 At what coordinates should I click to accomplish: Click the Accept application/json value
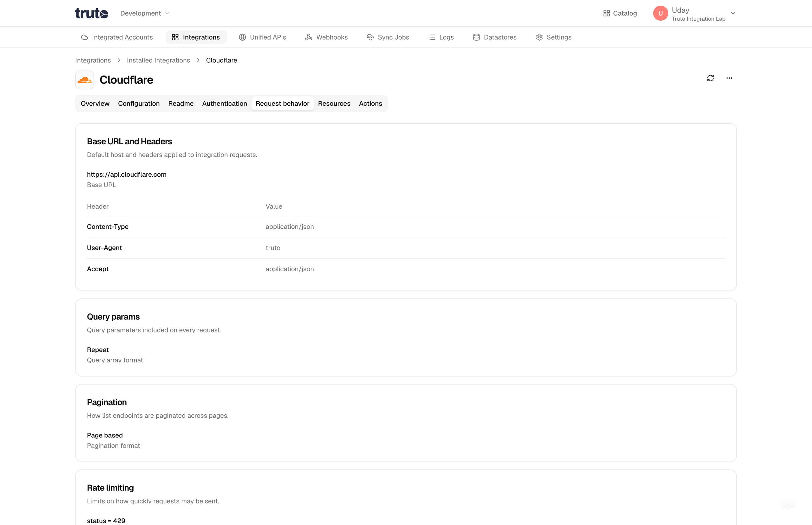[x=289, y=269]
